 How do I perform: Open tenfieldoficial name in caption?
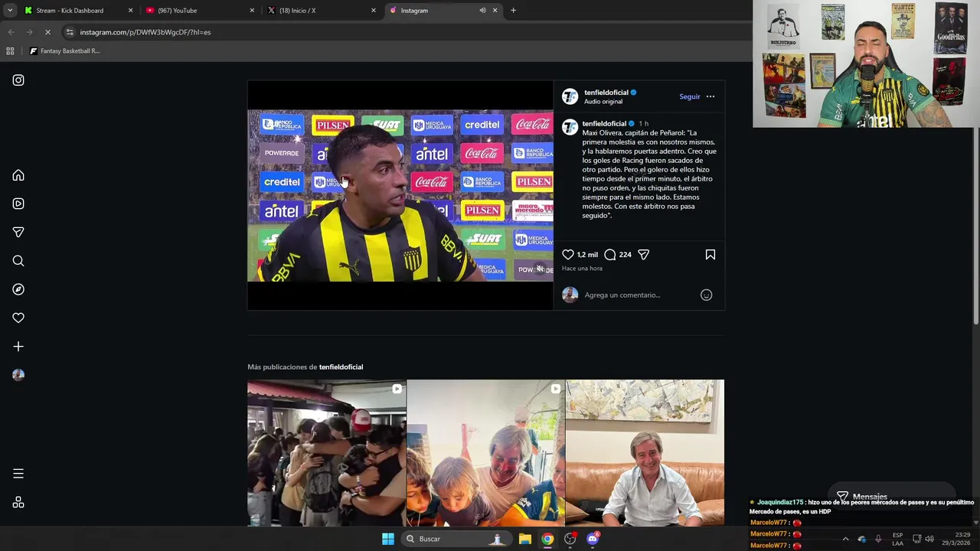click(604, 123)
